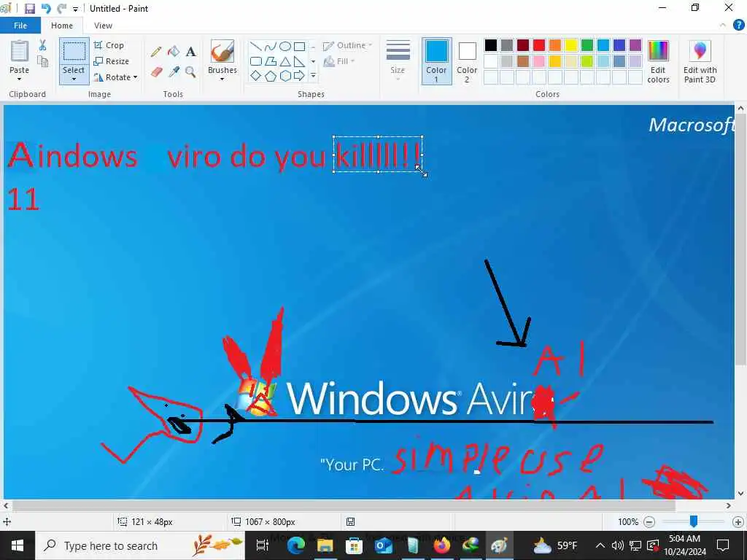Choose the Diamond shape

point(256,76)
